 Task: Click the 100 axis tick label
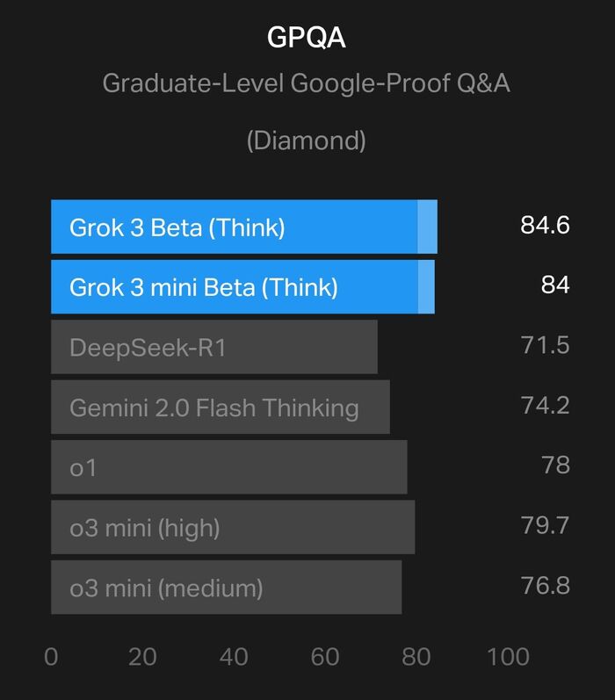[508, 657]
